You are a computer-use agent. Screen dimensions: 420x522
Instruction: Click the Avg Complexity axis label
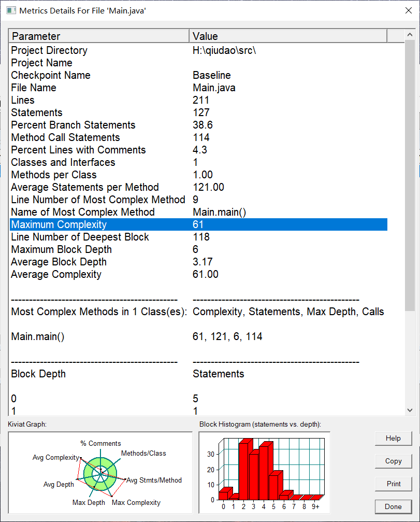point(56,457)
